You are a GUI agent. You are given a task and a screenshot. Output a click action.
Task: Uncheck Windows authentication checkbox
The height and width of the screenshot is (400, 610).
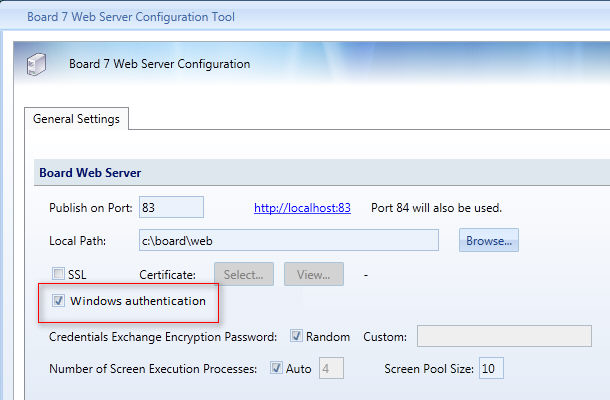click(x=58, y=300)
